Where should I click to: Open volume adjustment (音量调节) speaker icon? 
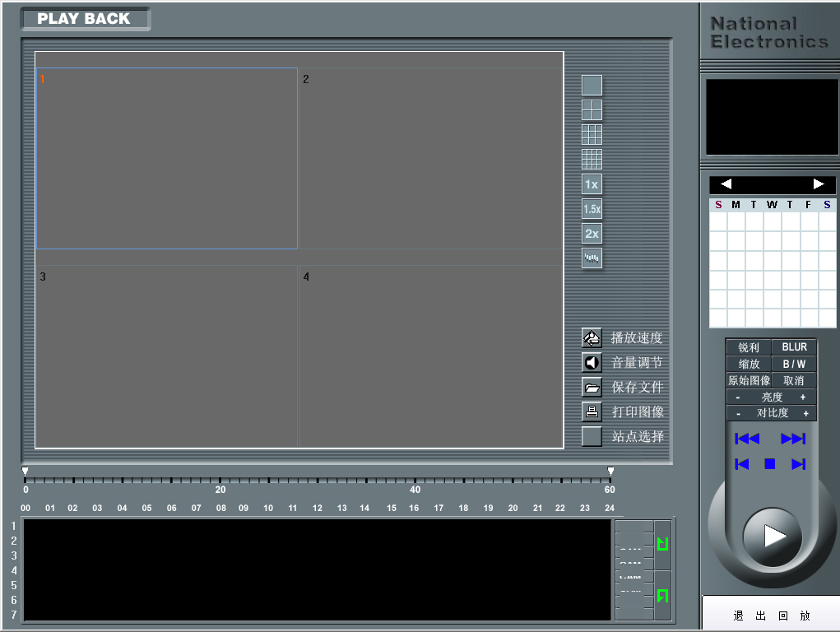(592, 362)
